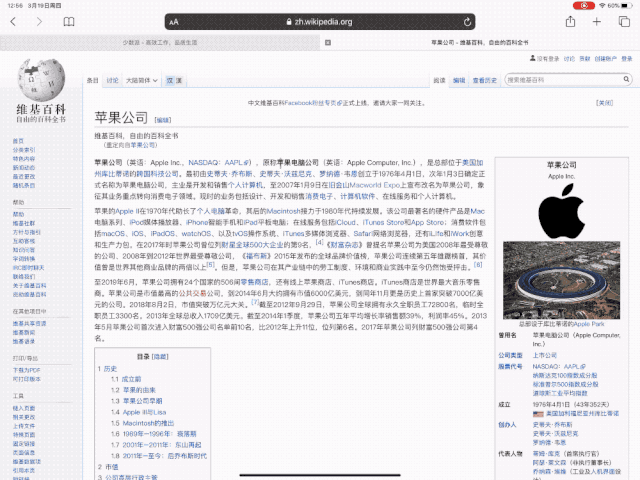Open the Apple Park aerial photo
The image size is (640, 480).
[561, 280]
